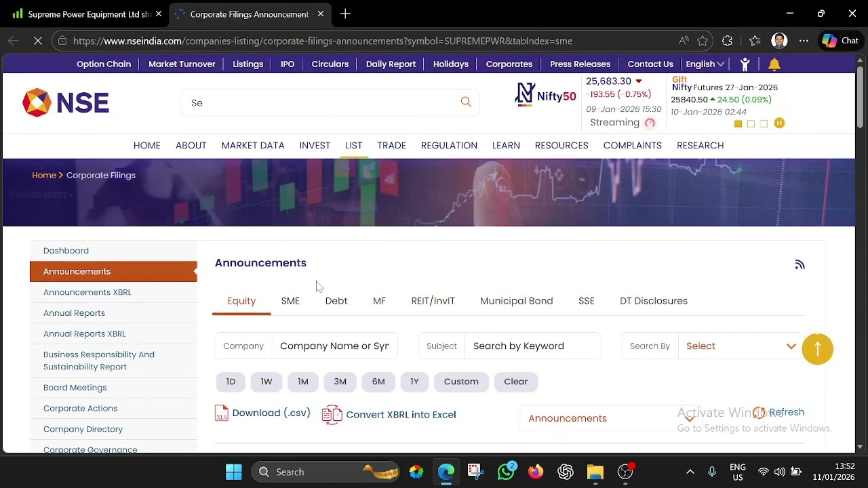Open the notifications bell icon
This screenshot has width=868, height=488.
(774, 64)
